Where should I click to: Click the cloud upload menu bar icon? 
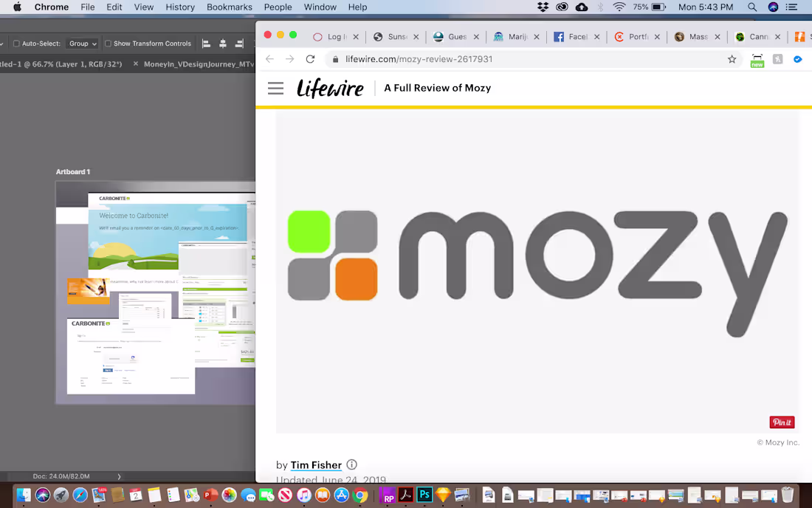(582, 7)
